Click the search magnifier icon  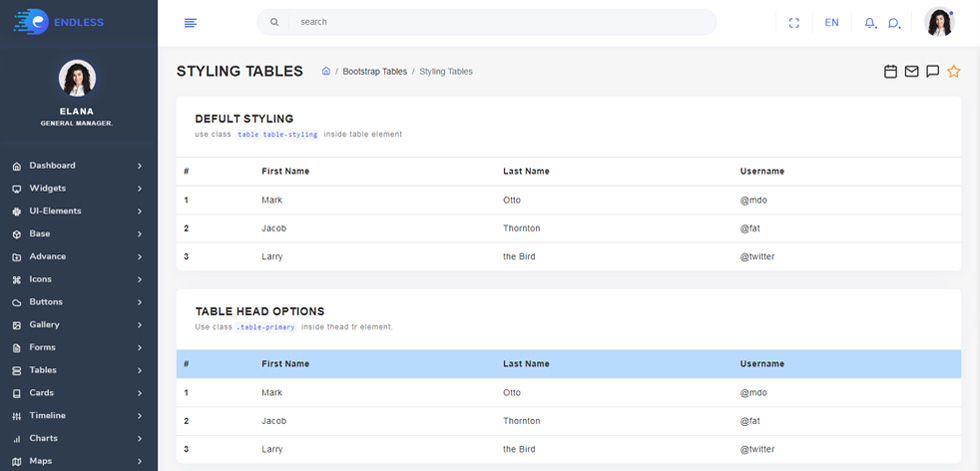click(x=274, y=22)
